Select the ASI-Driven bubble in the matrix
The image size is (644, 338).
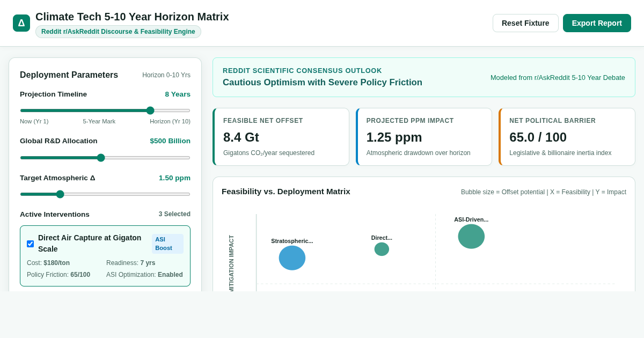pos(471,237)
